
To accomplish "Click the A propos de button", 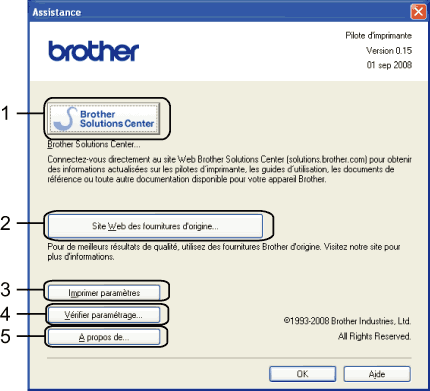I will coord(104,337).
